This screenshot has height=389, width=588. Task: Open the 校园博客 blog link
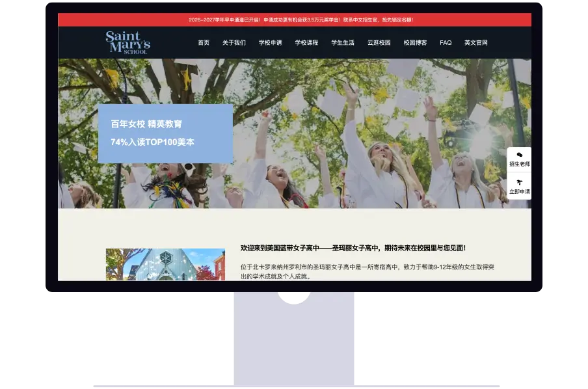(415, 43)
